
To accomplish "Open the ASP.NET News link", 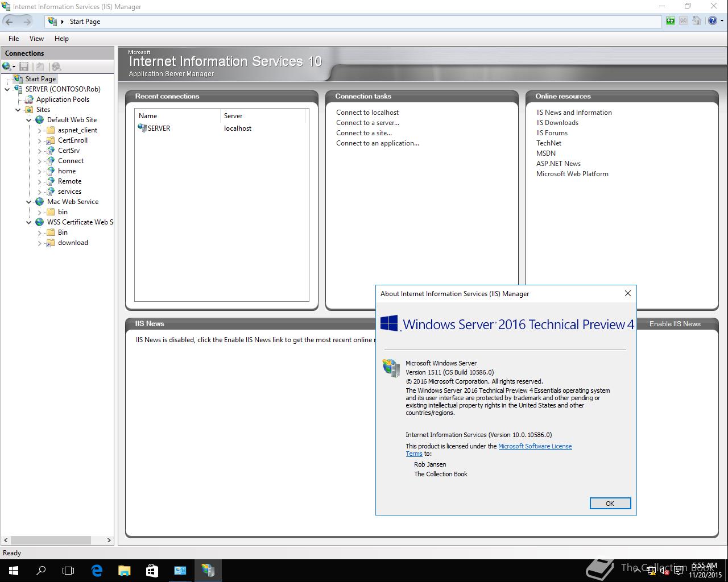I will point(558,164).
